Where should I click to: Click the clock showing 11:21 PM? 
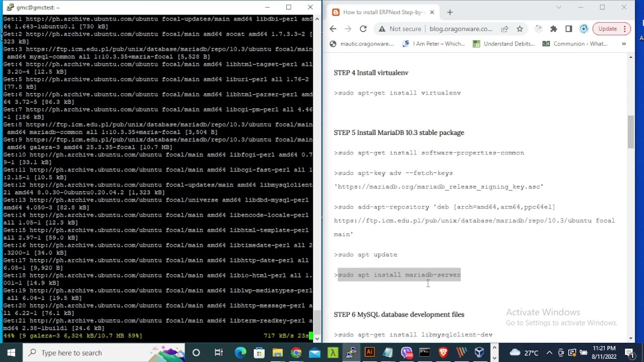point(604,352)
